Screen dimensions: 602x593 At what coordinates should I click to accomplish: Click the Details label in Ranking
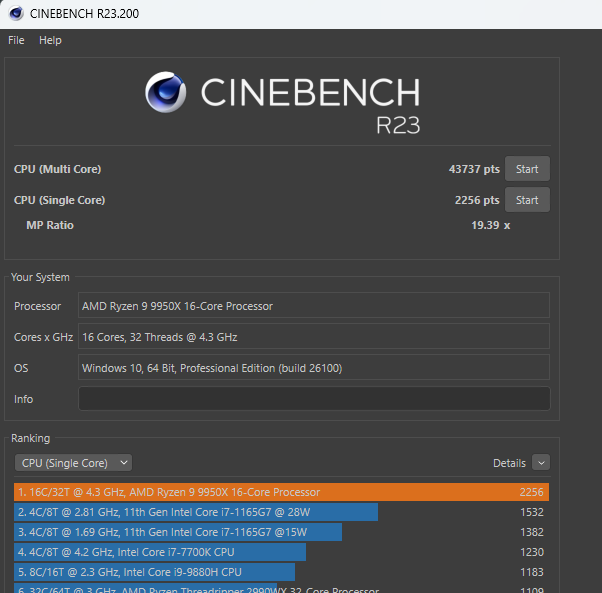(509, 463)
